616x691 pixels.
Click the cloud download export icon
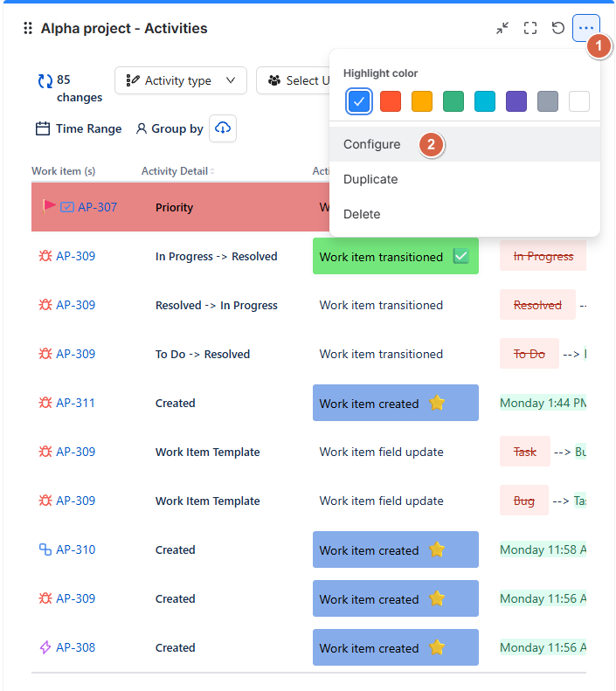pyautogui.click(x=223, y=128)
